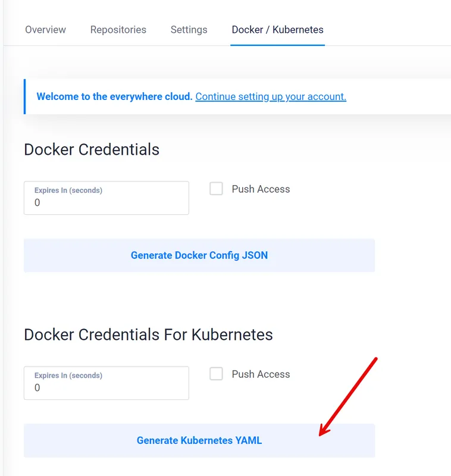Click the blue left edge of welcome banner
This screenshot has height=476, width=451.
pos(24,96)
